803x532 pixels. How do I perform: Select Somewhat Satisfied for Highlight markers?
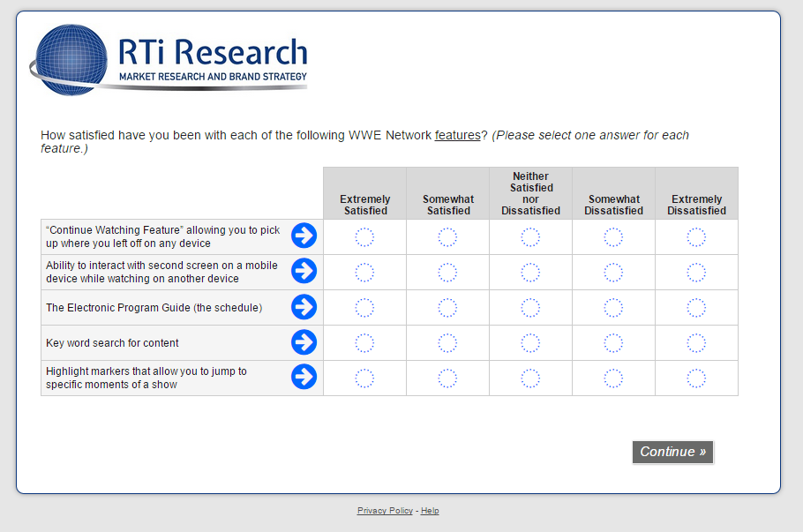click(x=447, y=378)
